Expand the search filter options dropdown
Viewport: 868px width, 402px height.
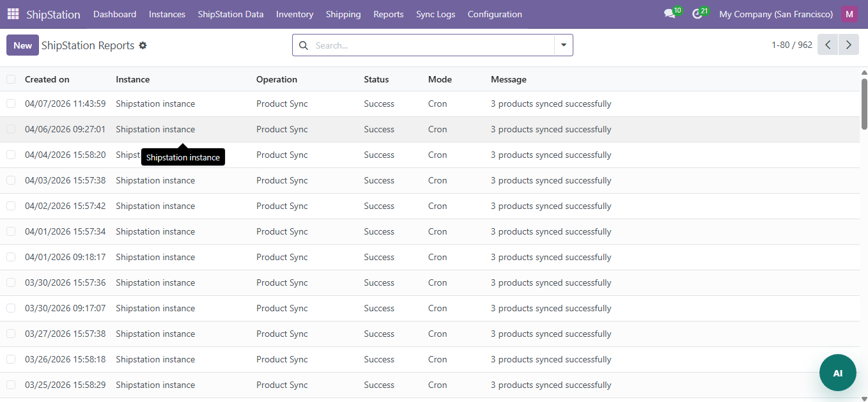[x=563, y=45]
